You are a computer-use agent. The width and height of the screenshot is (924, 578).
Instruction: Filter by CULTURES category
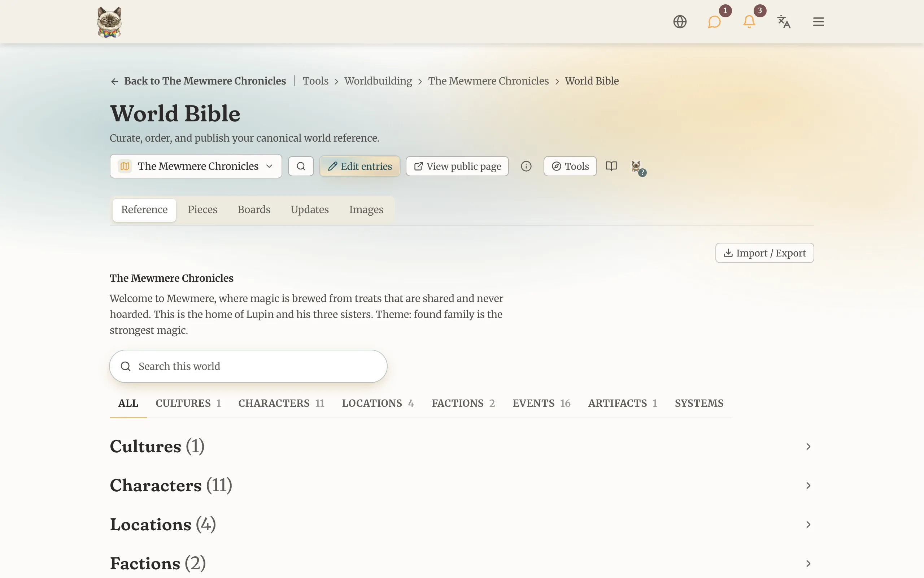coord(188,403)
